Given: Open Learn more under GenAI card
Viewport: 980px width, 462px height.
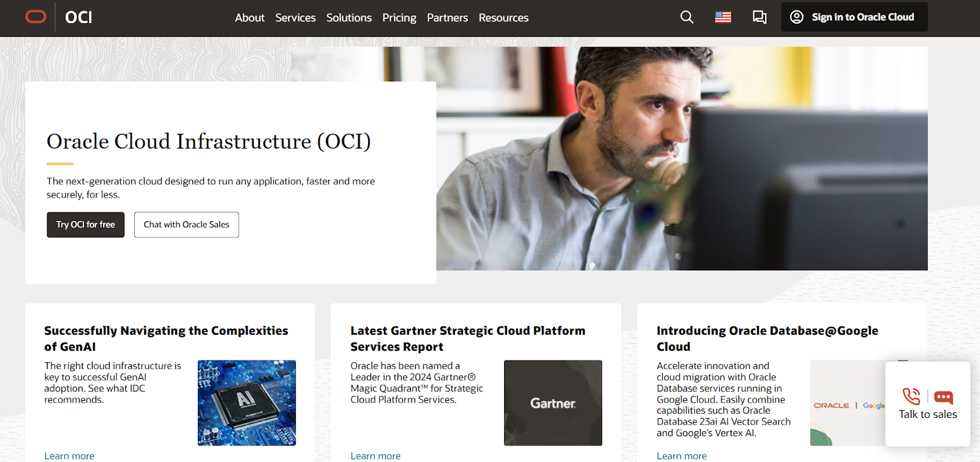Looking at the screenshot, I should tap(69, 456).
